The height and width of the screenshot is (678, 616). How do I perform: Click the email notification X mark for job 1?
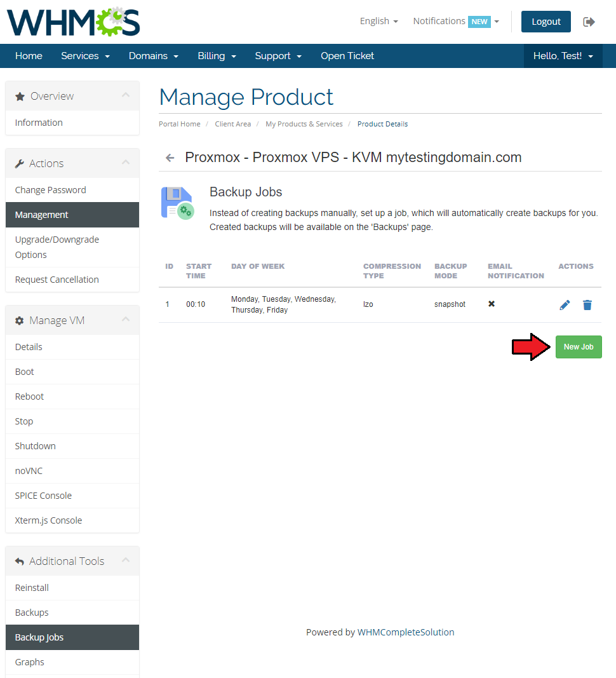tap(492, 304)
